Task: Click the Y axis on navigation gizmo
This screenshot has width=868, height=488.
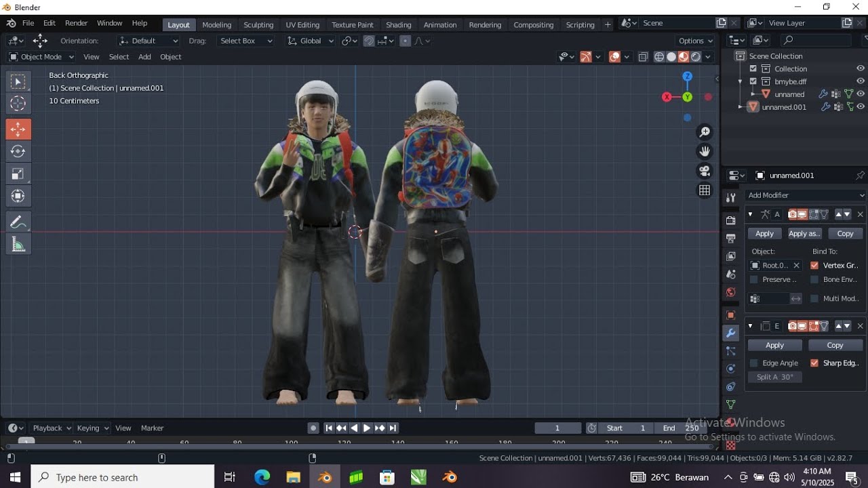Action: click(x=688, y=97)
